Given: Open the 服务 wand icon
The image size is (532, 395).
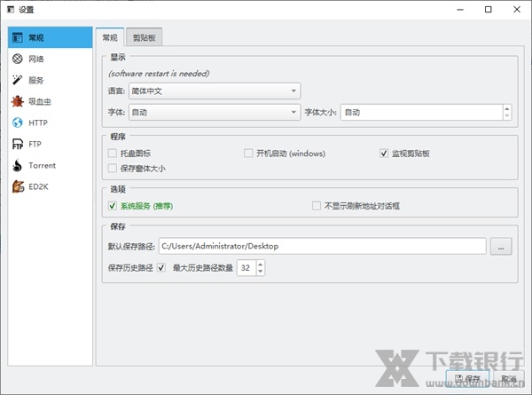Looking at the screenshot, I should (18, 80).
